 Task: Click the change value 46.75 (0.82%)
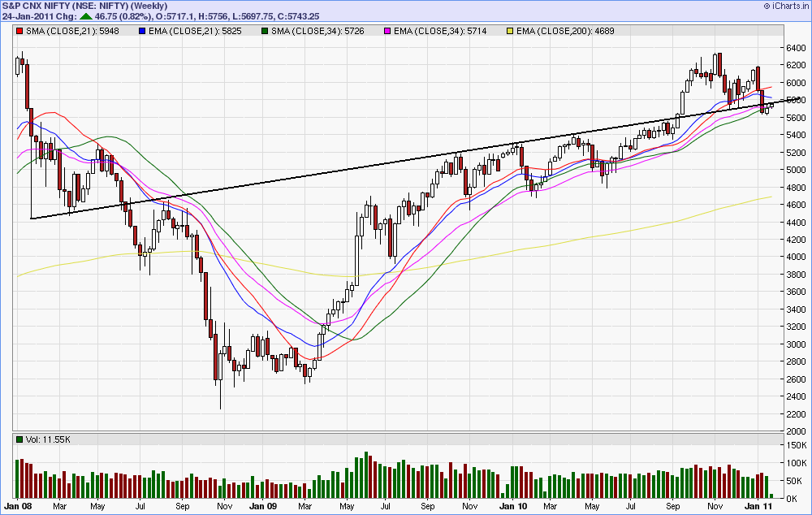[x=123, y=16]
